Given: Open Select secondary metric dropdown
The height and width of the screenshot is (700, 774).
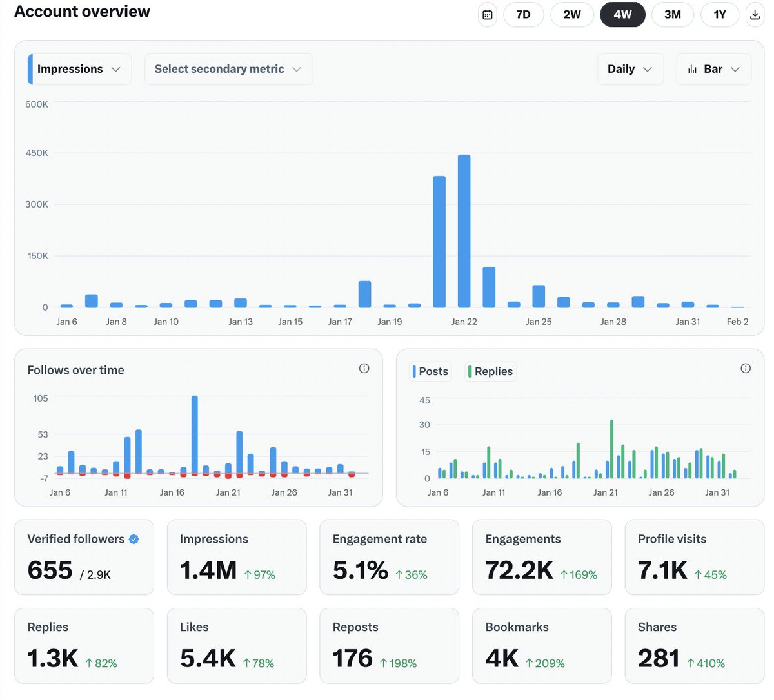Looking at the screenshot, I should 228,69.
